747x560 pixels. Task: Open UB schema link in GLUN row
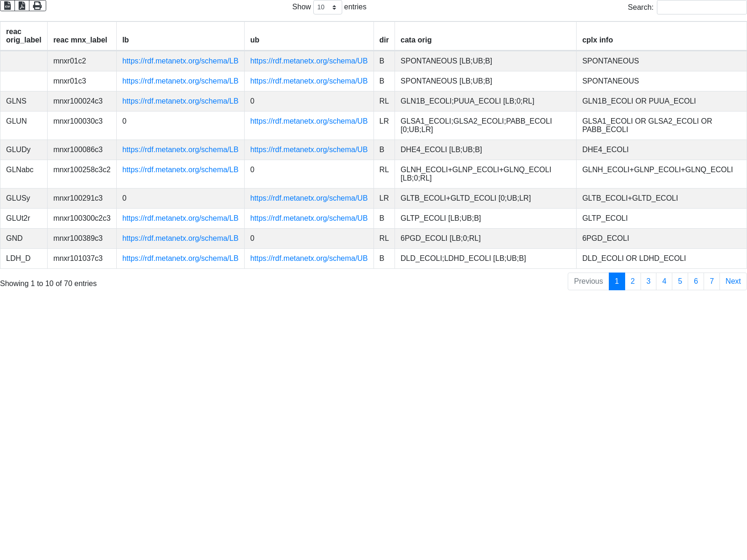(x=309, y=121)
